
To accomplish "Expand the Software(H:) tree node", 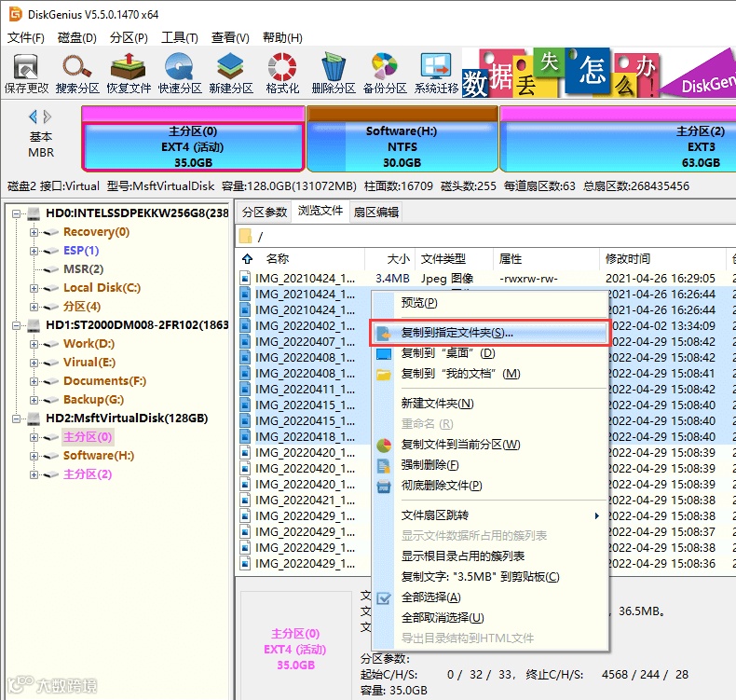I will click(34, 456).
